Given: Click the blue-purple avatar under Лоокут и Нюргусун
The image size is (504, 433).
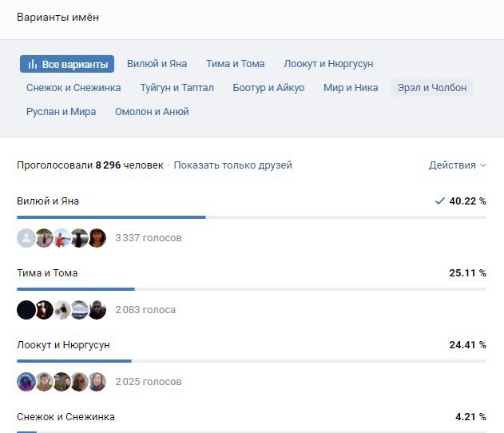Looking at the screenshot, I should (x=26, y=382).
